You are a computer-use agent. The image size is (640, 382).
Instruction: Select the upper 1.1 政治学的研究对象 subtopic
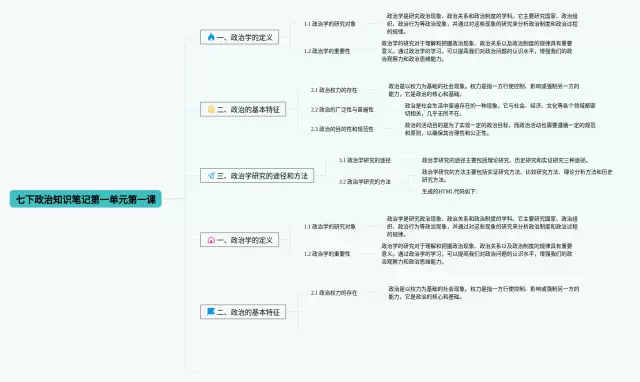tap(330, 24)
